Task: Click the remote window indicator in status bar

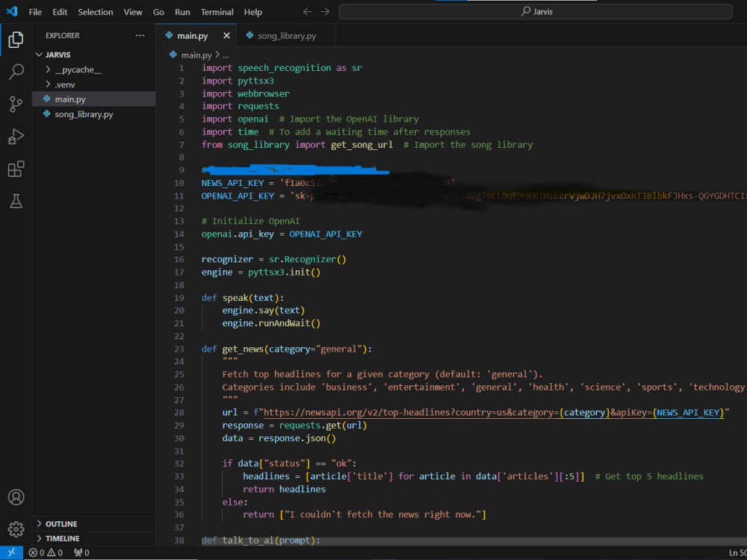Action: pyautogui.click(x=11, y=553)
